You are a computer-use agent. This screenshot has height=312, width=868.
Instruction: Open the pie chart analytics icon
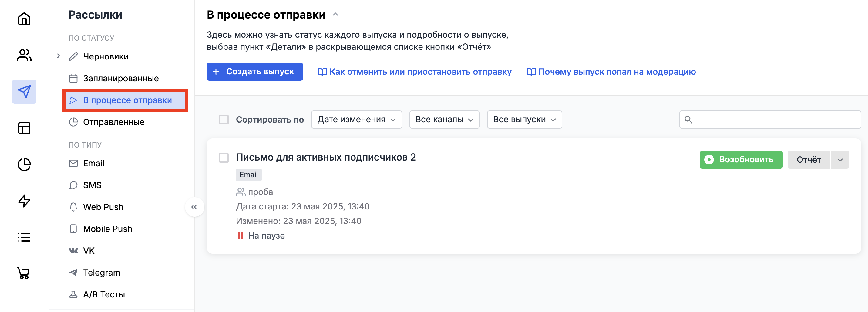click(x=24, y=164)
